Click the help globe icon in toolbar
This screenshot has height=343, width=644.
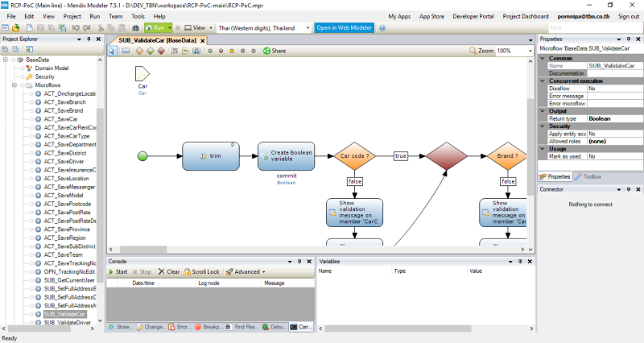(382, 28)
